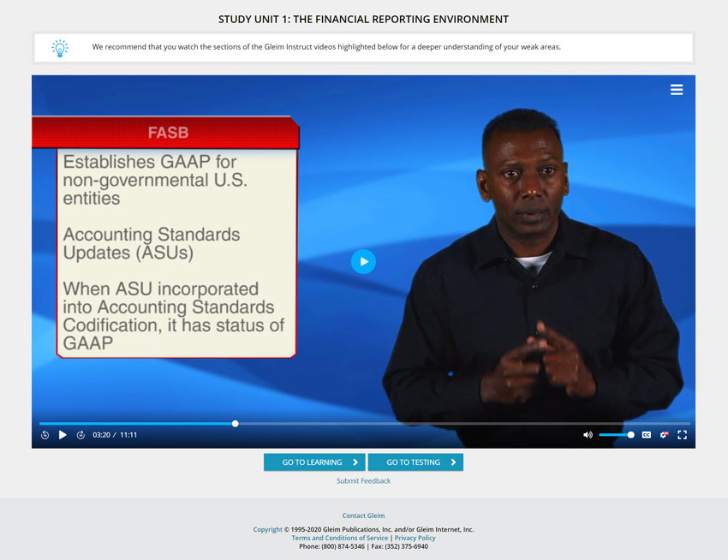The image size is (728, 560).
Task: Toggle closed captions (CC)
Action: pyautogui.click(x=647, y=435)
